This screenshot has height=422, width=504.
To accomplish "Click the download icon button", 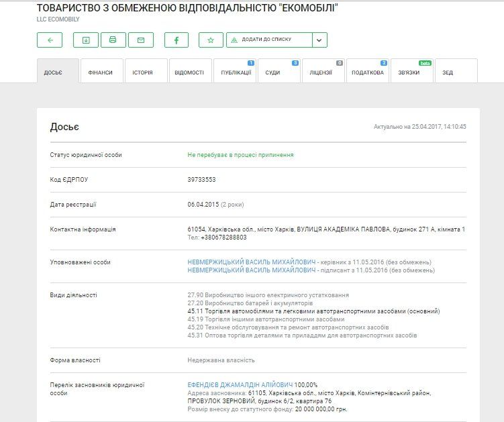I will [x=86, y=40].
